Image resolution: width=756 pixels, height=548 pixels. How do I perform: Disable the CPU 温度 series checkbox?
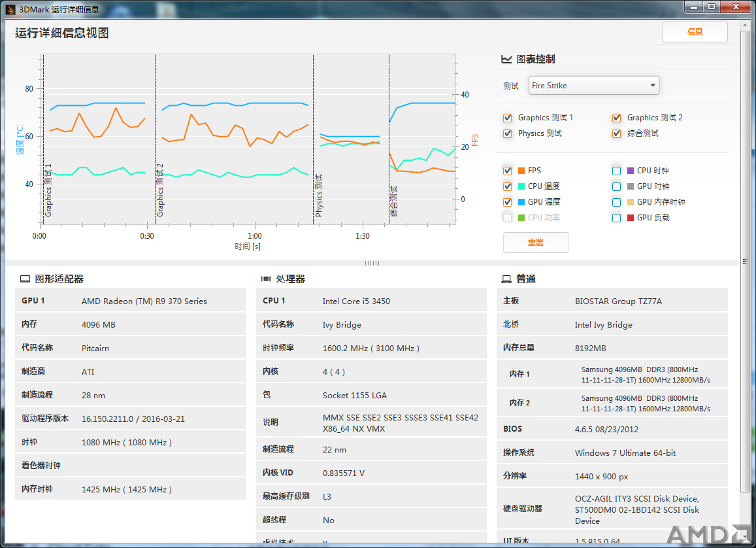click(x=507, y=186)
